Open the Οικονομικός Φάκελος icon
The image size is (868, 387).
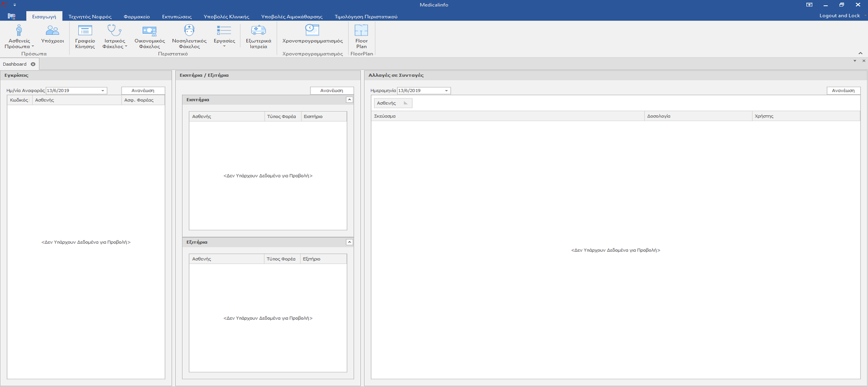(x=149, y=32)
